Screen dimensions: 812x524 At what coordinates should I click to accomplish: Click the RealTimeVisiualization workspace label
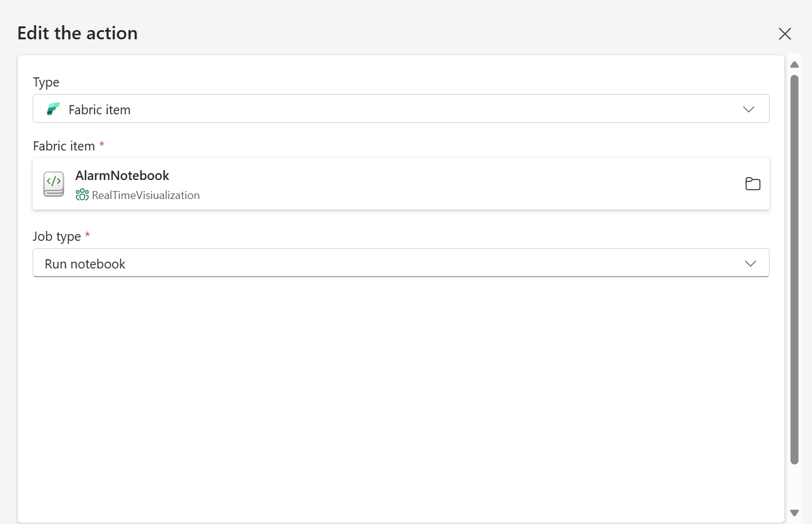coord(146,195)
